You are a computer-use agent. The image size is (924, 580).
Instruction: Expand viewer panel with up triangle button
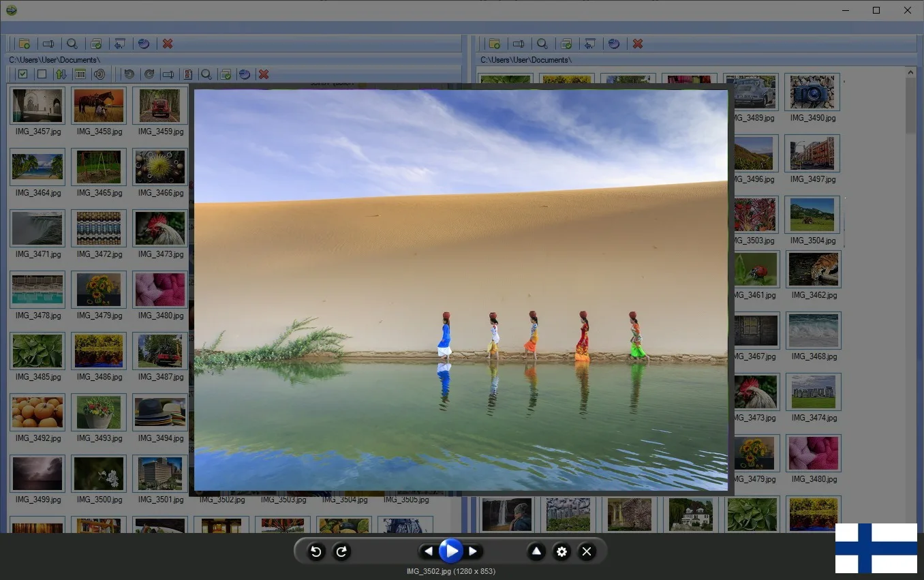(536, 552)
